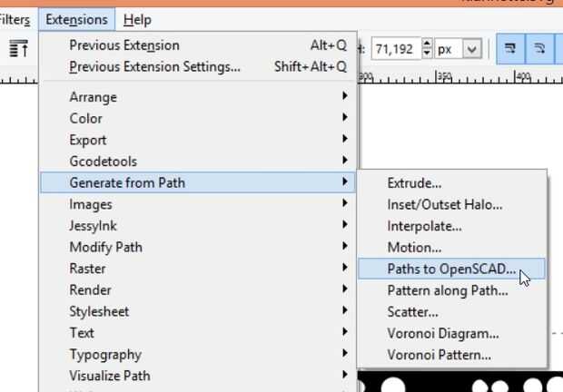The width and height of the screenshot is (563, 392).
Task: Open the px units dropdown
Action: click(459, 50)
